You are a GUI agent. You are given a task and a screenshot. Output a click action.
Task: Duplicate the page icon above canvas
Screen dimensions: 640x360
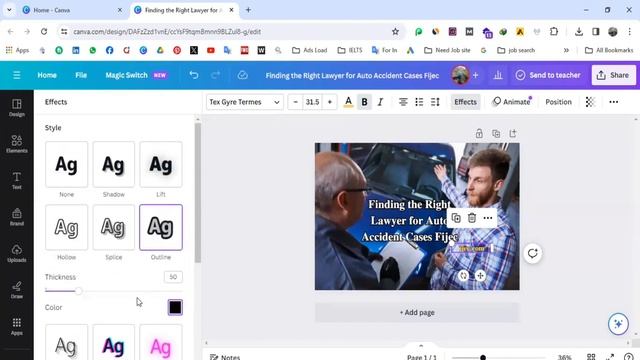click(x=496, y=133)
